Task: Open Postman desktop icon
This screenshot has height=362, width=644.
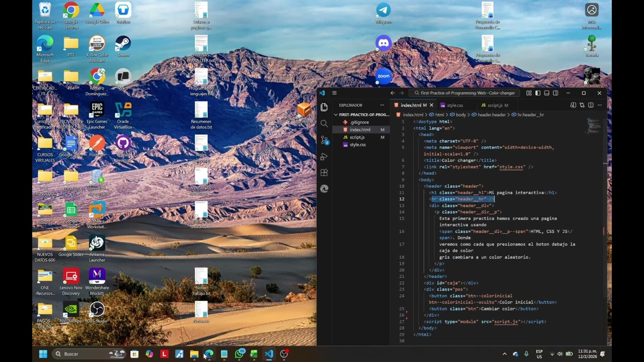Action: tap(97, 146)
